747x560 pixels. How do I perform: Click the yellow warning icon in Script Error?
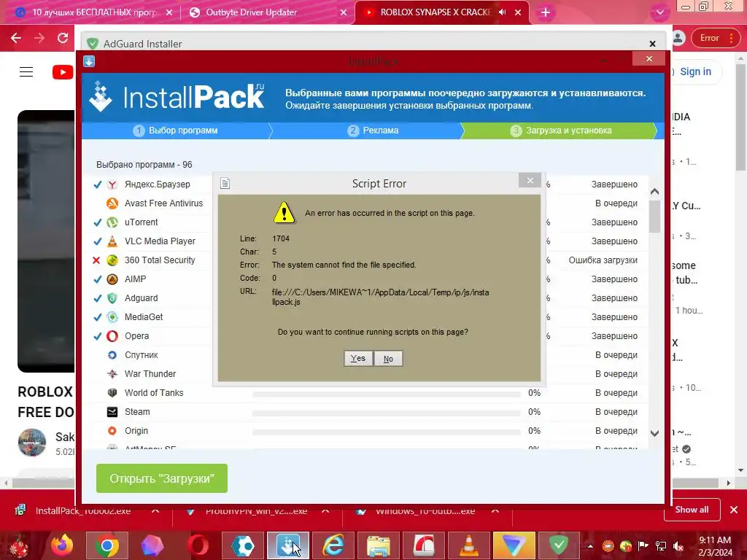[x=285, y=212]
